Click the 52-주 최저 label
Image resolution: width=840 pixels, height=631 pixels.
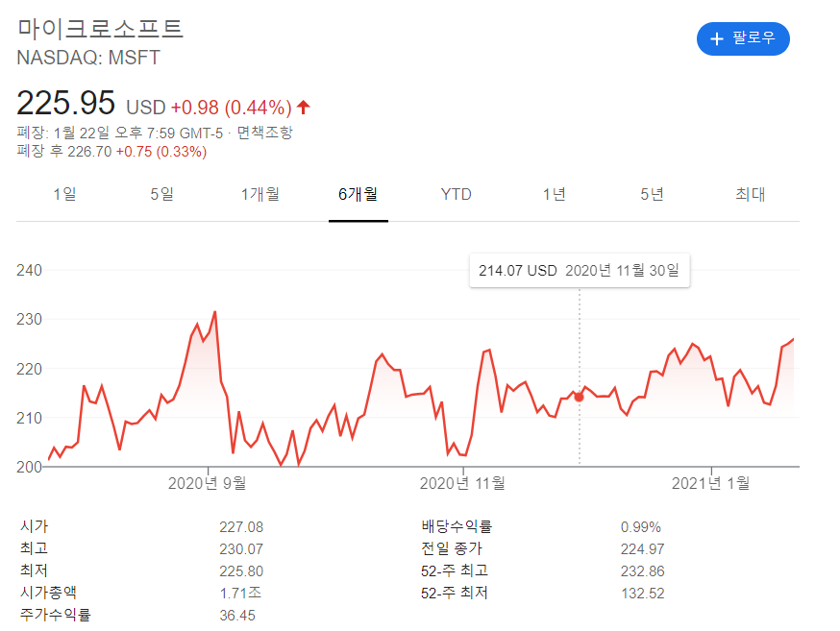455,593
